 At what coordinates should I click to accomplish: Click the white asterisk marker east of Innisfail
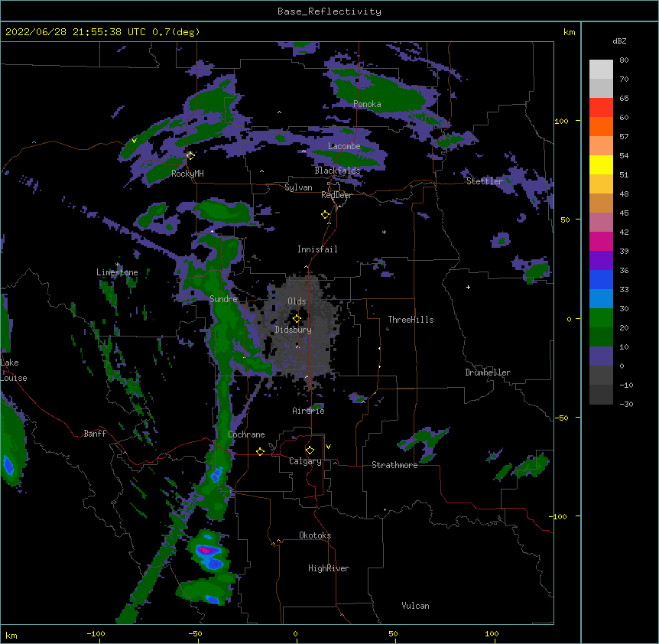tap(384, 232)
